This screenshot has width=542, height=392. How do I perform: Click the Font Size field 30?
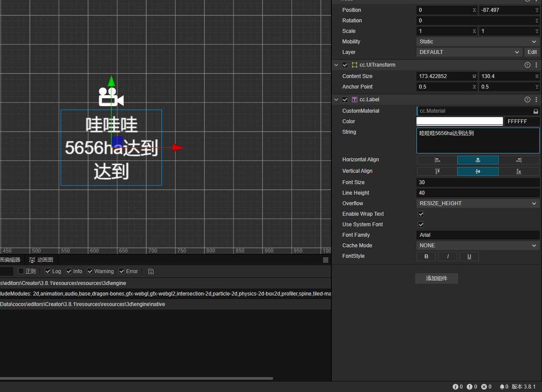point(478,182)
